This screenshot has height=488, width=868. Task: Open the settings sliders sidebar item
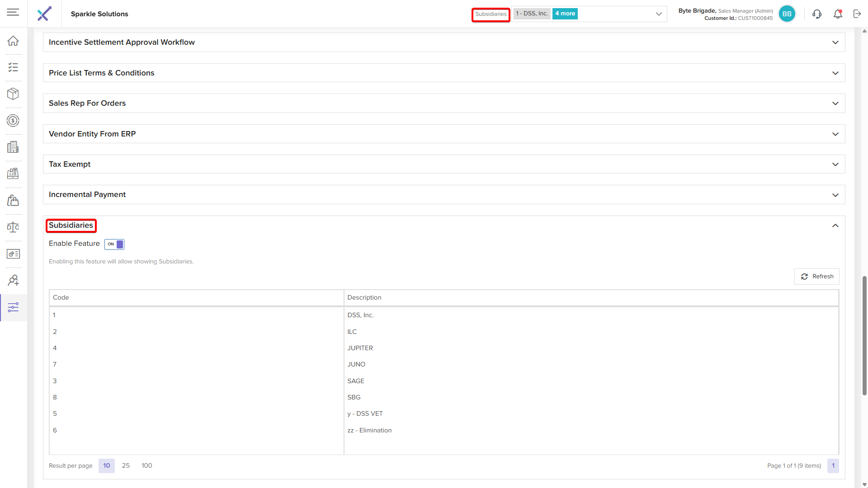click(13, 307)
